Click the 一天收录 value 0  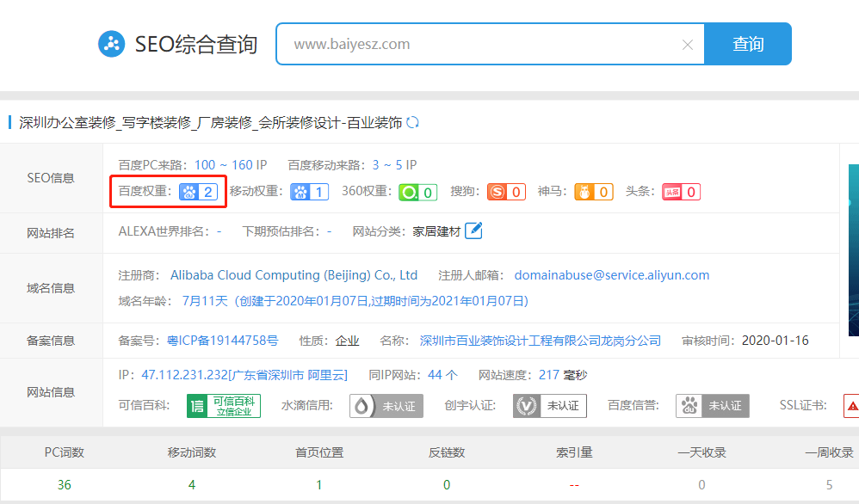(x=701, y=485)
